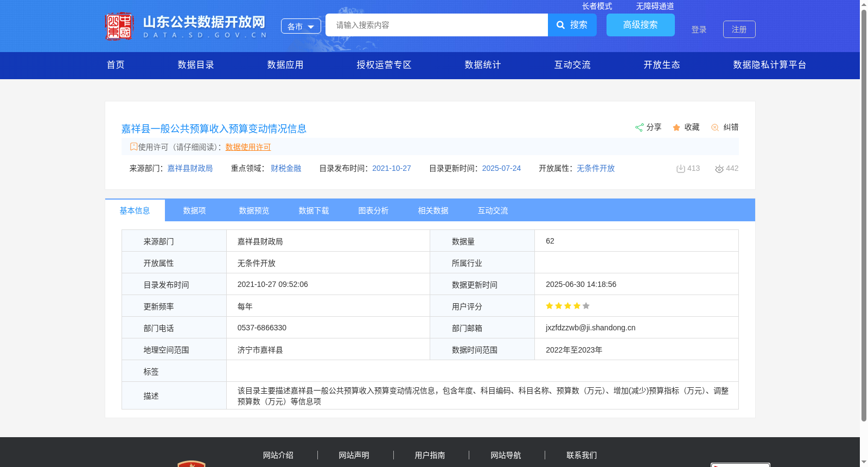The height and width of the screenshot is (467, 868).
Task: Open 无障碍通道 accessibility channel
Action: point(655,6)
